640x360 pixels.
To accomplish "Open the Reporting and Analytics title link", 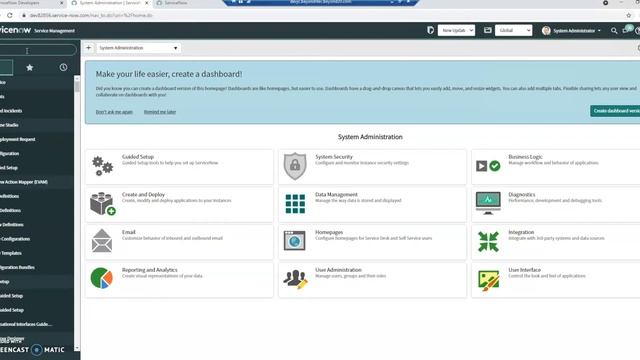I will (x=149, y=270).
